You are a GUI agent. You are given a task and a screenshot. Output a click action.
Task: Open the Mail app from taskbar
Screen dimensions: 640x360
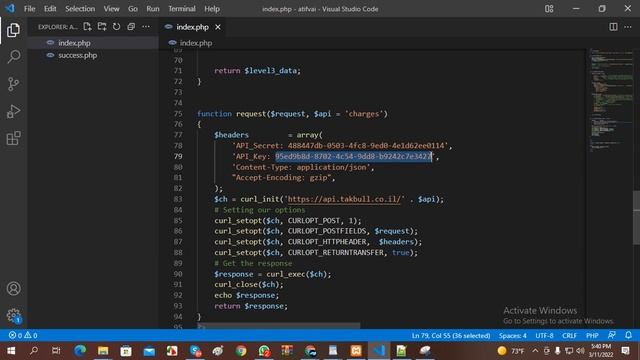pos(149,351)
